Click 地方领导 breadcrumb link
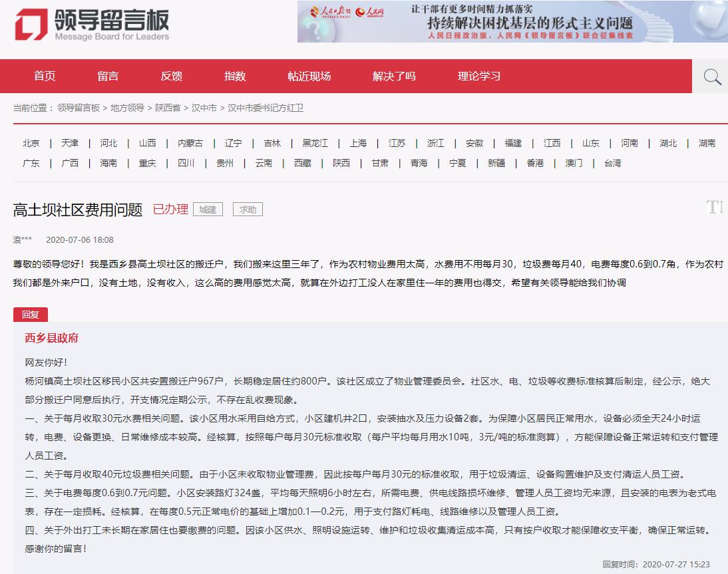The image size is (728, 574). point(127,108)
